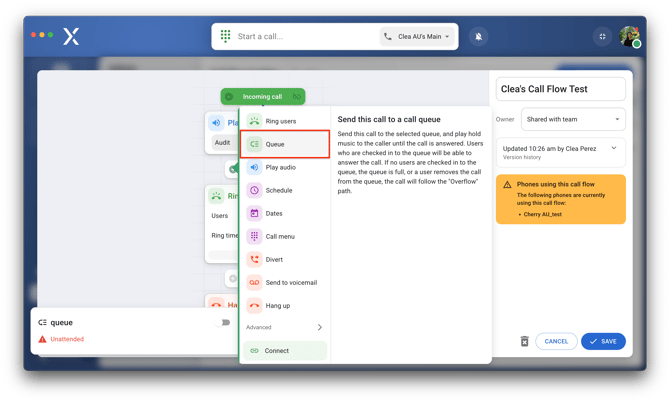Click the Ring users phone icon
670x402 pixels.
(254, 121)
